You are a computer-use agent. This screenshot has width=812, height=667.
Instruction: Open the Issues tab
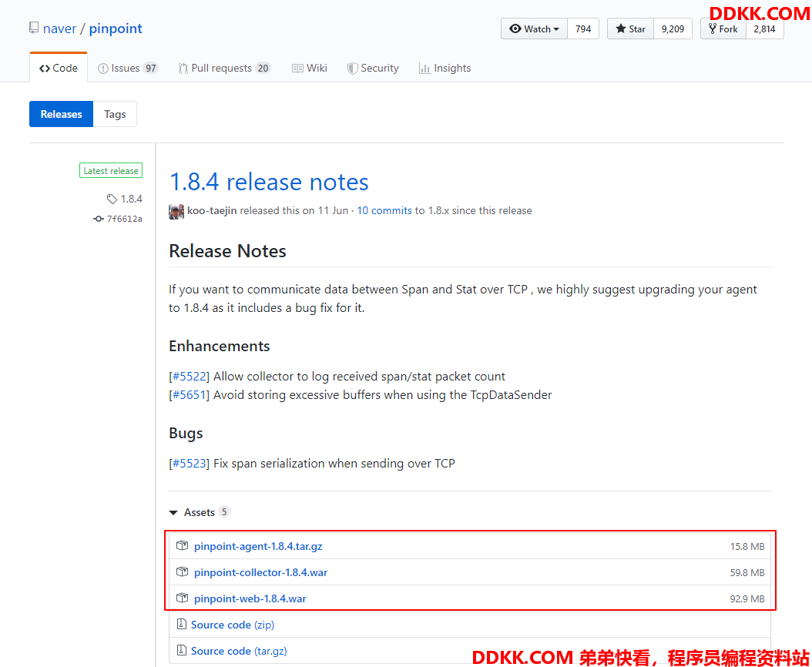tap(127, 68)
